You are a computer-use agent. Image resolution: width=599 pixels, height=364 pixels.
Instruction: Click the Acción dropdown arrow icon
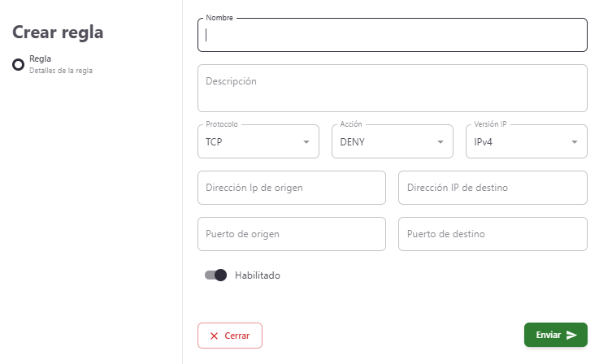[441, 142]
